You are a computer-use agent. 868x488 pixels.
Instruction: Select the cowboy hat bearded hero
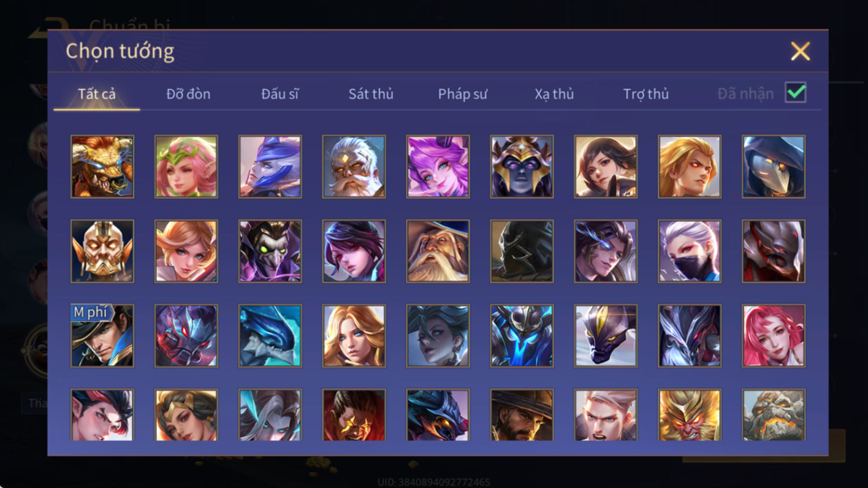click(522, 415)
